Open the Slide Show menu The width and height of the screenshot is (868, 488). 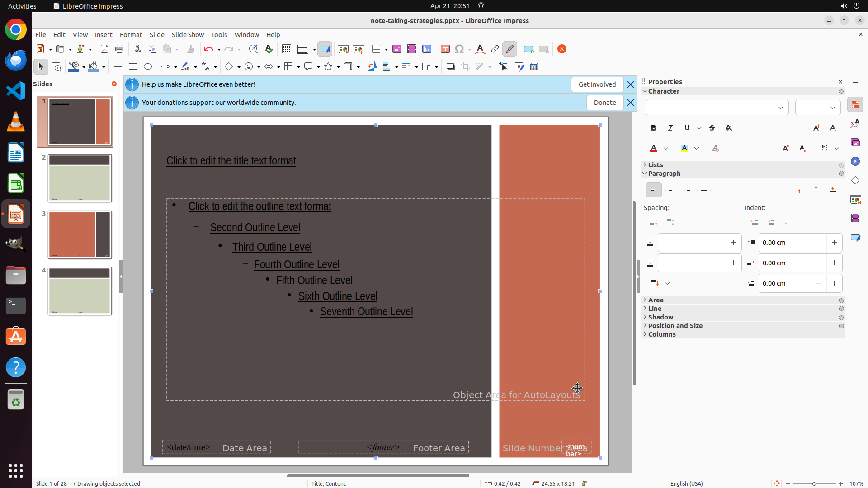(x=188, y=35)
